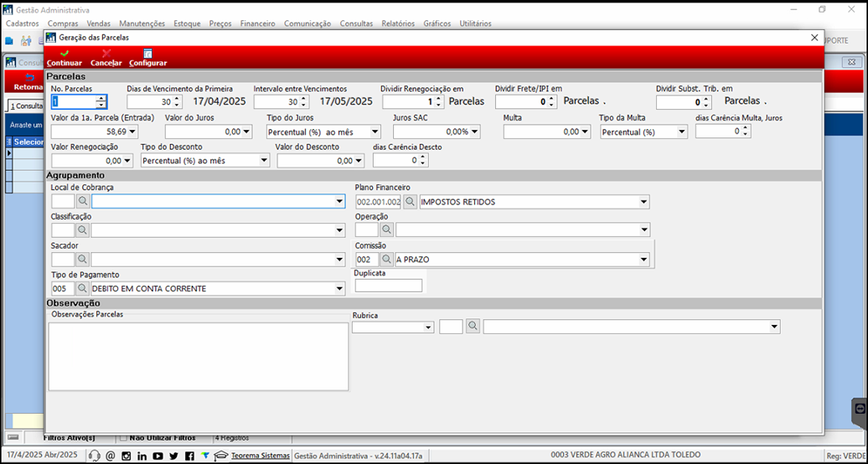Click Tipo de Pagamento search magnifier
The width and height of the screenshot is (868, 464).
pos(82,288)
